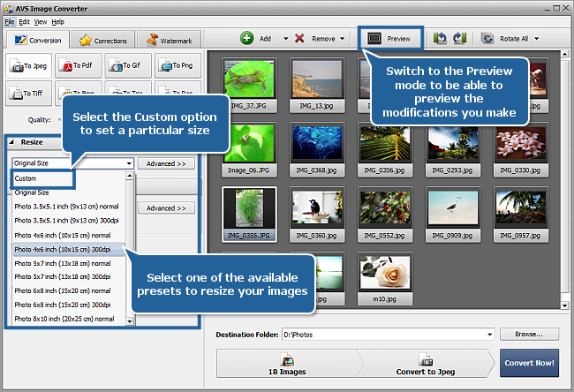Select the IMG_0330.jpg flowers thumbnail
The width and height of the screenshot is (574, 392).
(520, 150)
